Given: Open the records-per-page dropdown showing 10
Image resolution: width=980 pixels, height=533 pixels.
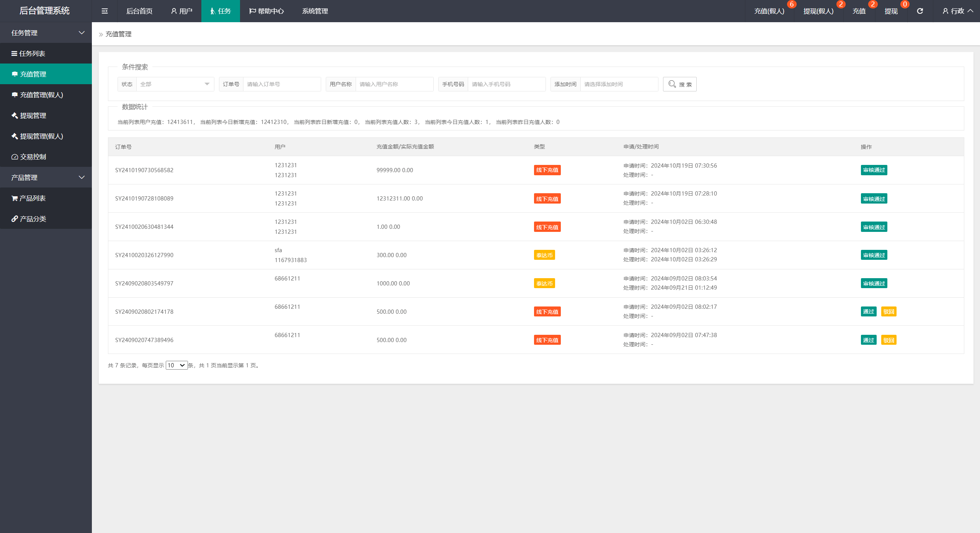Looking at the screenshot, I should pyautogui.click(x=176, y=365).
